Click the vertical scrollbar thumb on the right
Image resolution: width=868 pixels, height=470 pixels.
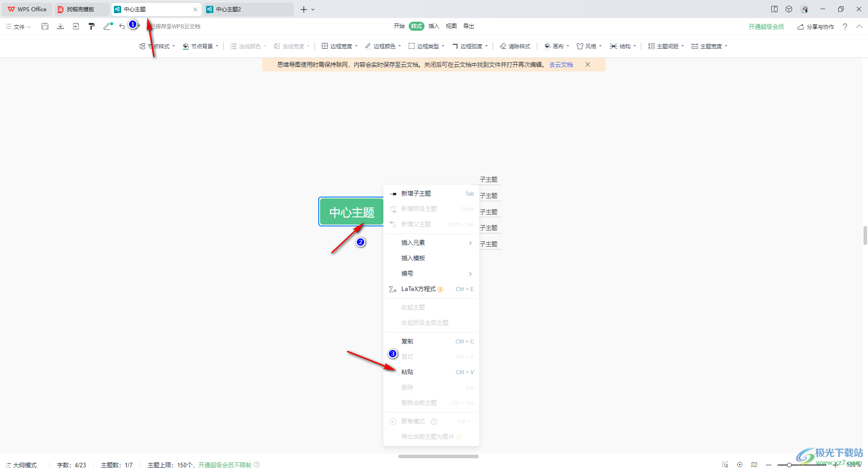pos(865,235)
